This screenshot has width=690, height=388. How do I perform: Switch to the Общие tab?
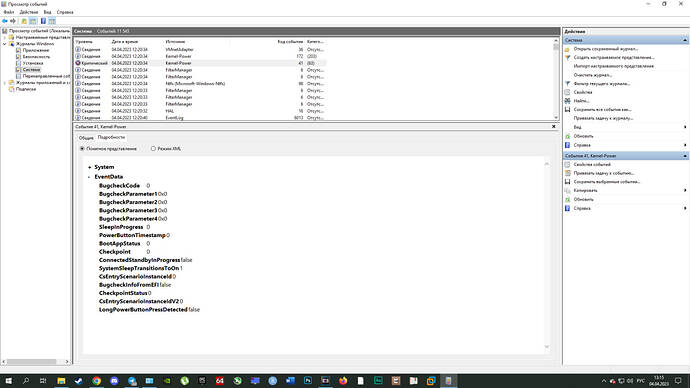click(x=86, y=138)
